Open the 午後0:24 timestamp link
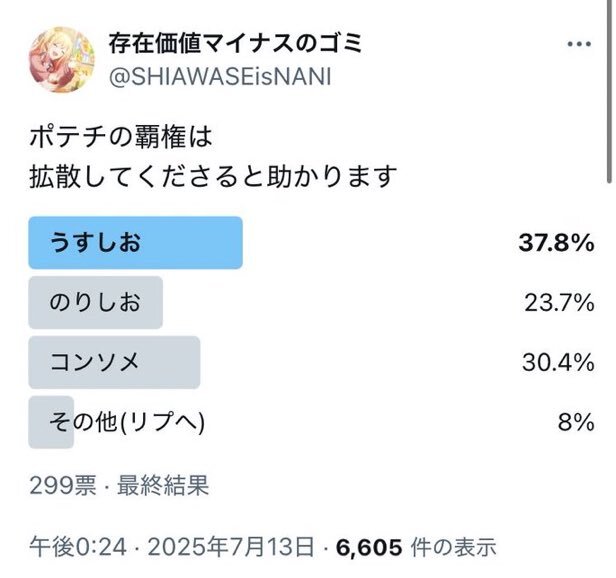Screen dimensions: 616x578 [x=78, y=547]
